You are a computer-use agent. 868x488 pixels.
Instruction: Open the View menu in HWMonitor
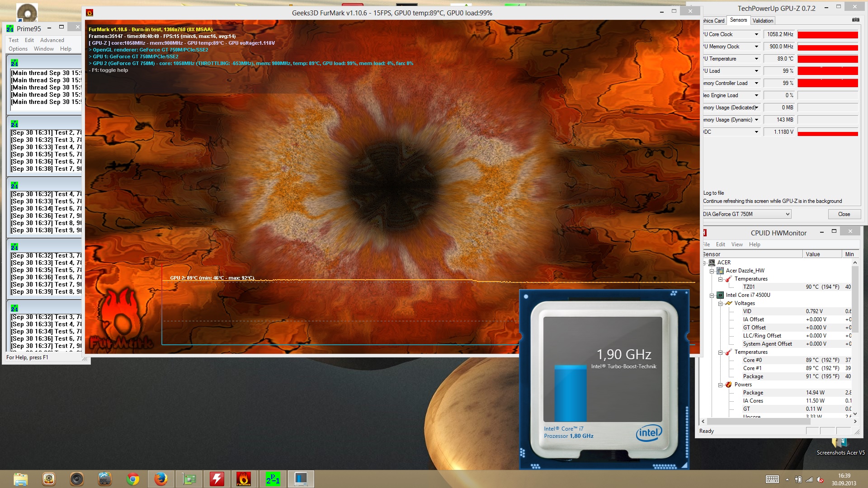point(737,244)
